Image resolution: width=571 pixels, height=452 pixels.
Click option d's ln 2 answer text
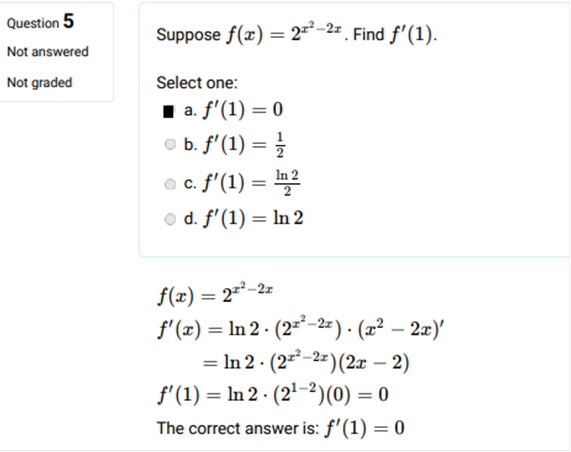coord(288,218)
